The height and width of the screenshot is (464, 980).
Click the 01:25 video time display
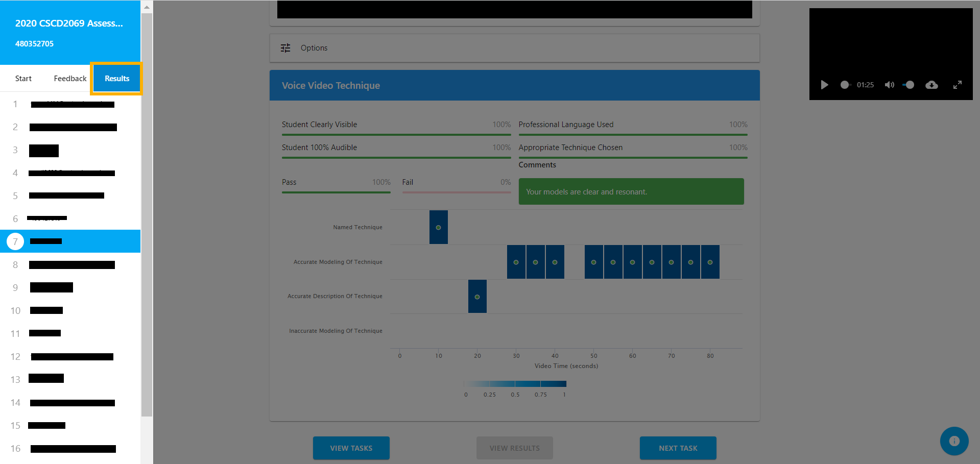pyautogui.click(x=865, y=85)
